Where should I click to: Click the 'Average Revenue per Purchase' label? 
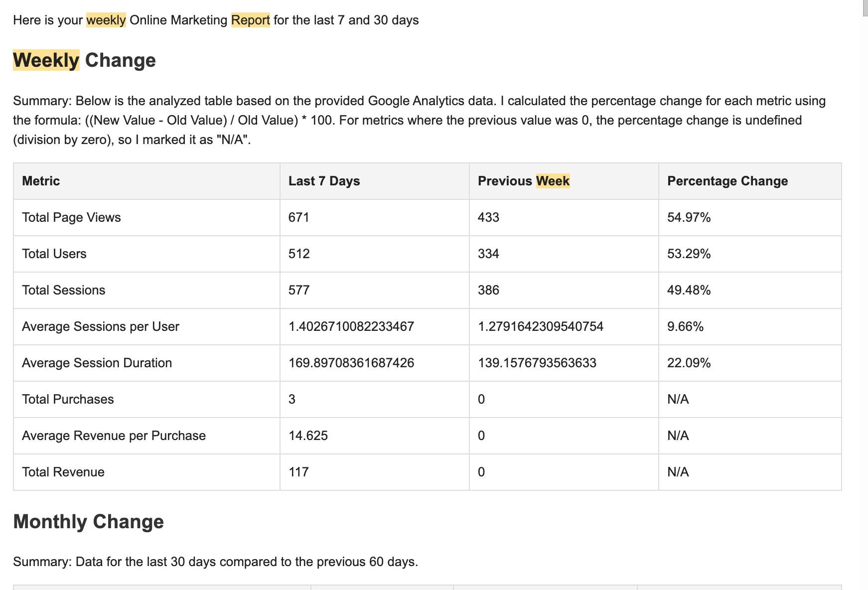114,436
